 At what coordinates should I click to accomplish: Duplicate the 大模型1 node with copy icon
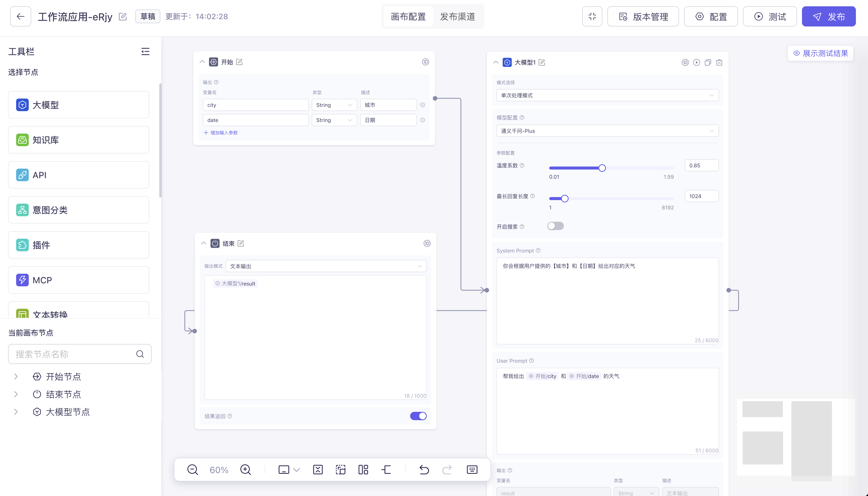[708, 63]
